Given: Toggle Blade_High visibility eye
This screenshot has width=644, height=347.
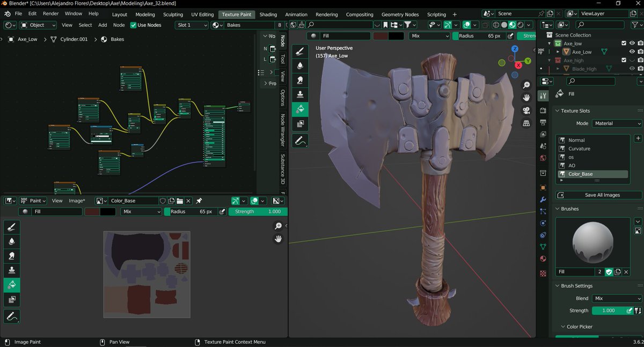Looking at the screenshot, I should click(x=632, y=69).
